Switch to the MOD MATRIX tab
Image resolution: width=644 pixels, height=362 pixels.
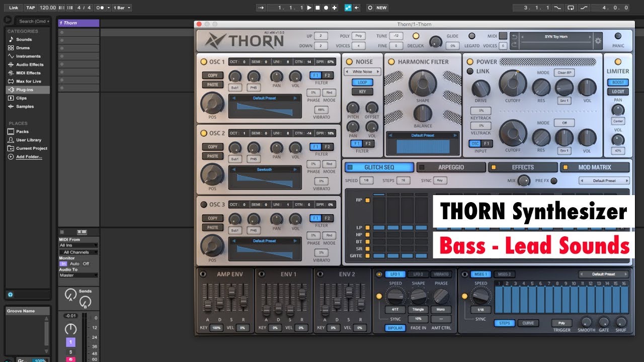click(595, 167)
